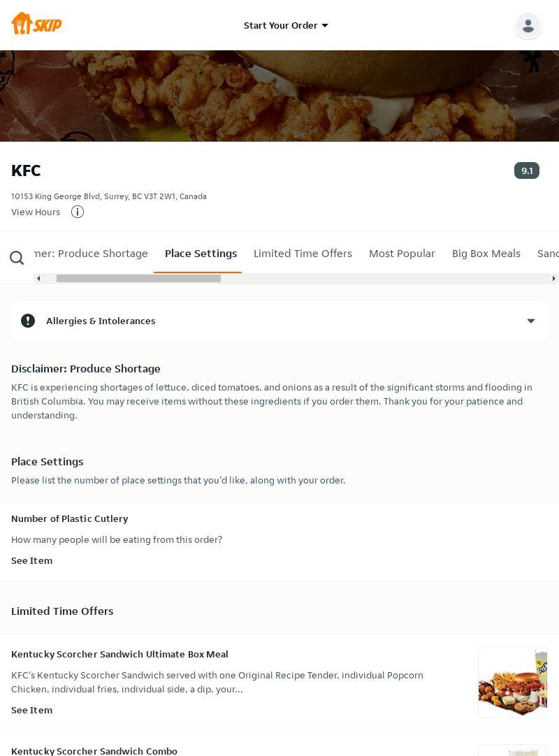
Task: Click the menu search magnifier icon
Action: pyautogui.click(x=17, y=259)
